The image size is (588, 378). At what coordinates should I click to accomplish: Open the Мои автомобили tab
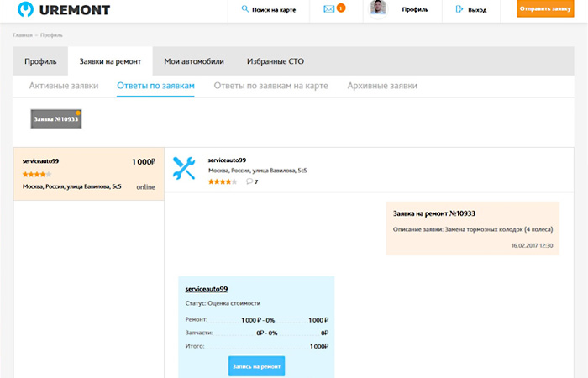coord(194,62)
